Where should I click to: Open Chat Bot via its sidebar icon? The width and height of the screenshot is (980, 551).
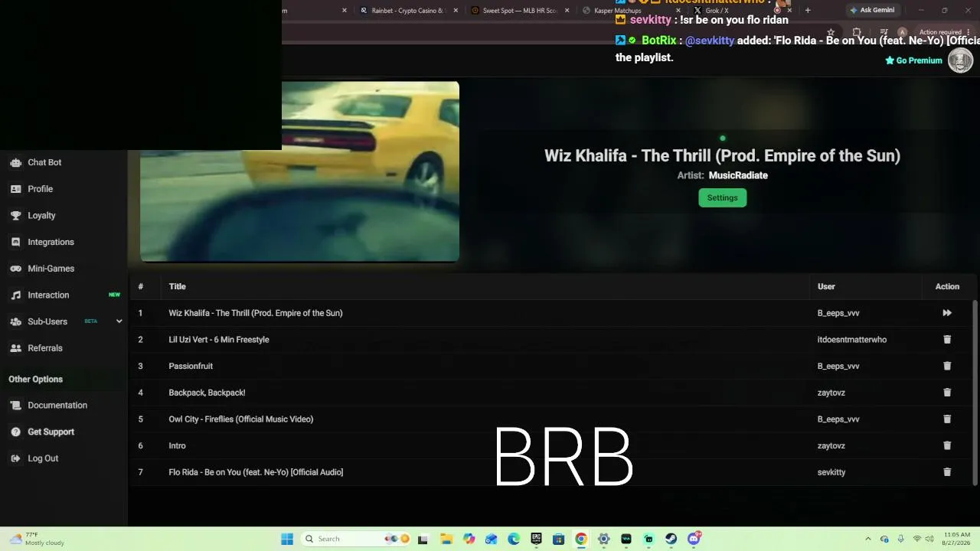15,162
